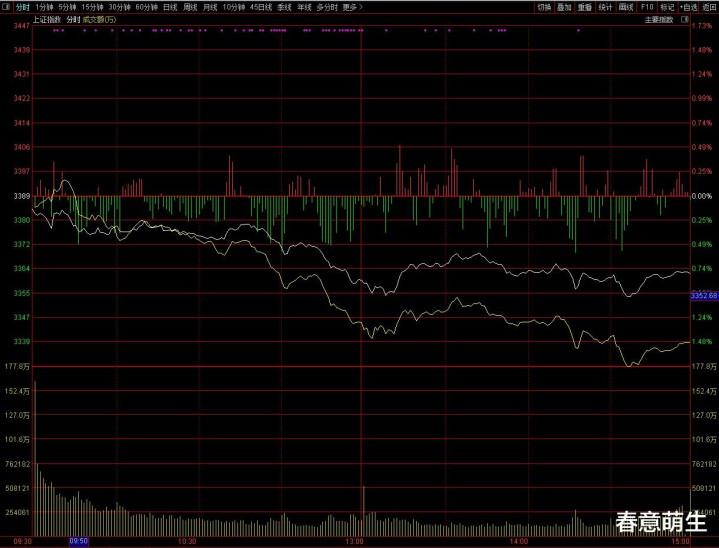719x548 pixels.
Task: Open the 日线 daily chart
Action: (x=170, y=7)
